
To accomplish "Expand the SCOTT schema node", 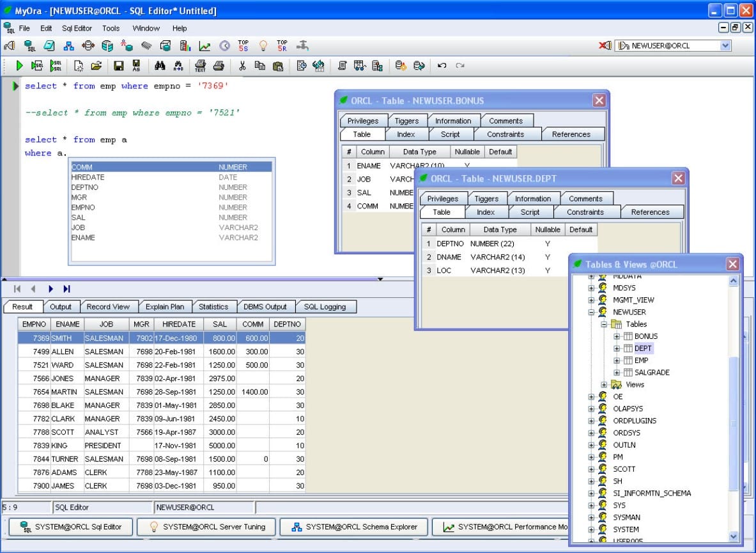I will tap(591, 469).
